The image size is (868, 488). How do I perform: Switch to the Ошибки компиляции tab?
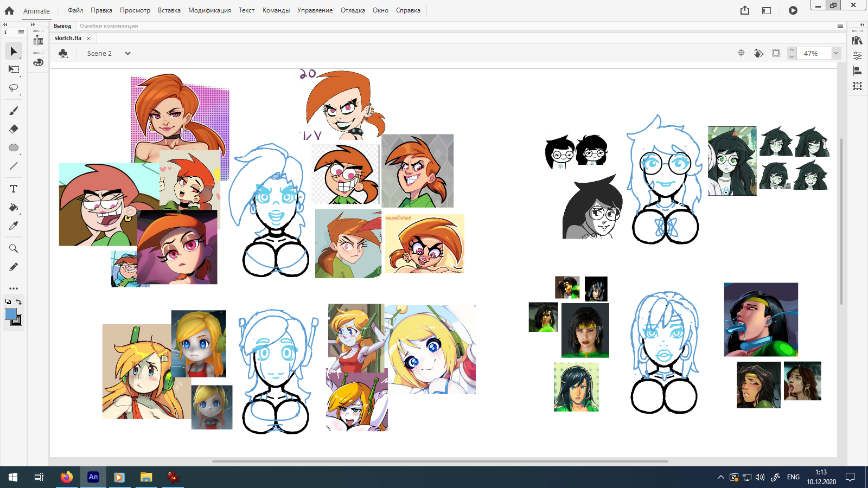coord(109,26)
